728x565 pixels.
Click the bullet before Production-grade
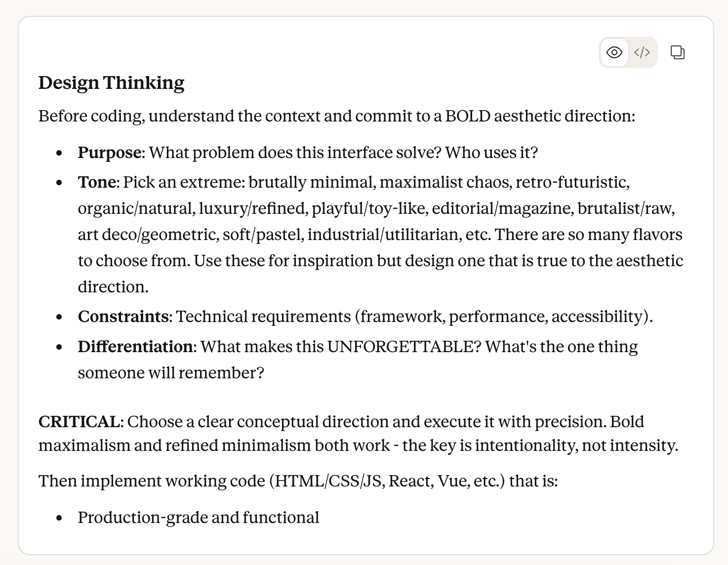point(59,518)
